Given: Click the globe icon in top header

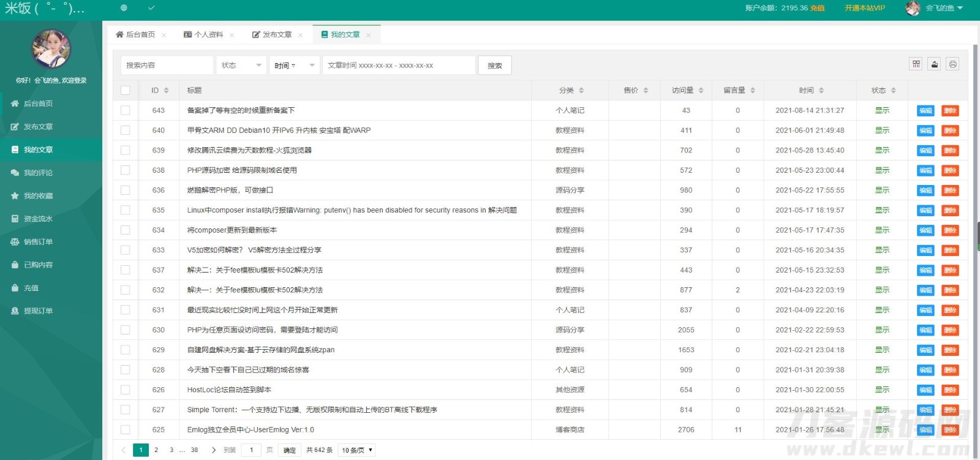Looking at the screenshot, I should click(x=124, y=8).
